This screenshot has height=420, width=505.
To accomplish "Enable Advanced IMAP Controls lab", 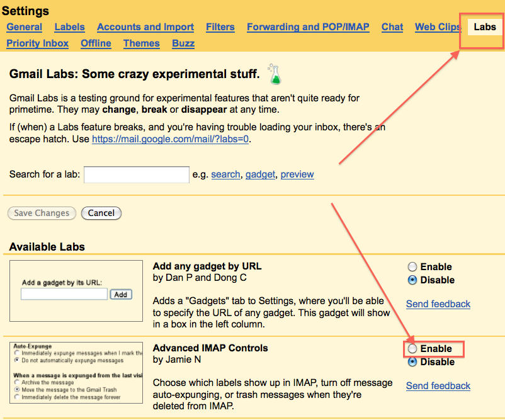I will coord(412,348).
